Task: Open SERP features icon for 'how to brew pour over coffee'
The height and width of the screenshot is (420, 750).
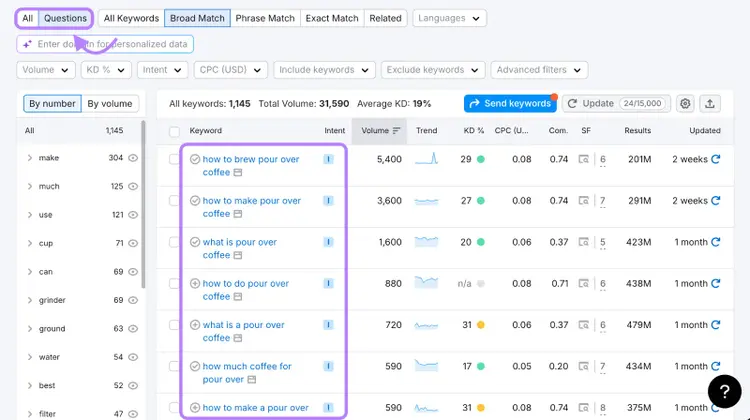Action: pyautogui.click(x=584, y=159)
